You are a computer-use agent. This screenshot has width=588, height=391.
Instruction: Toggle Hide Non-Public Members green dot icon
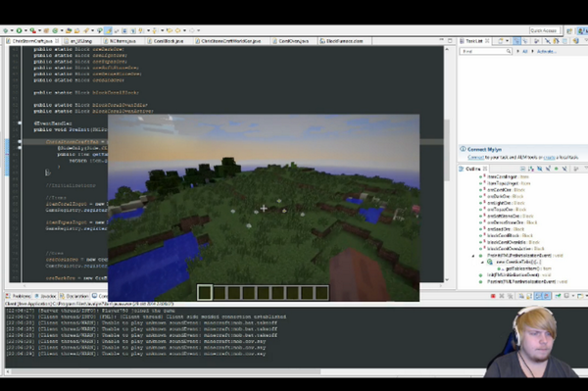(x=556, y=169)
